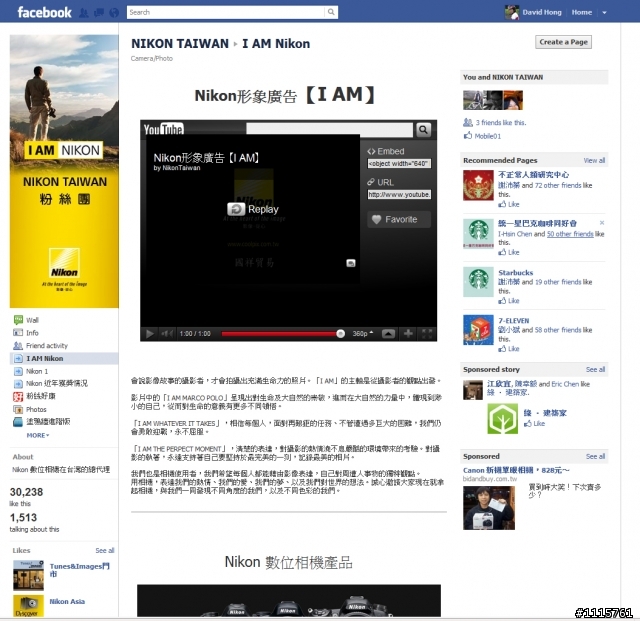
Task: Click the friends photo strip thumbnail
Action: [x=493, y=100]
